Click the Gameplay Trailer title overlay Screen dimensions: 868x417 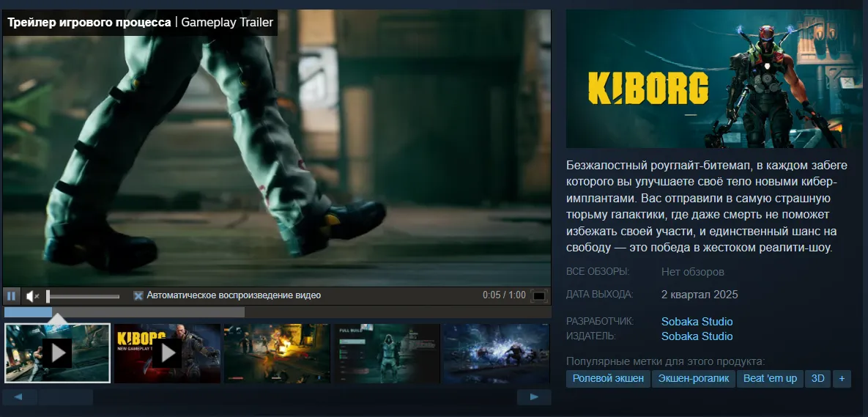point(140,23)
